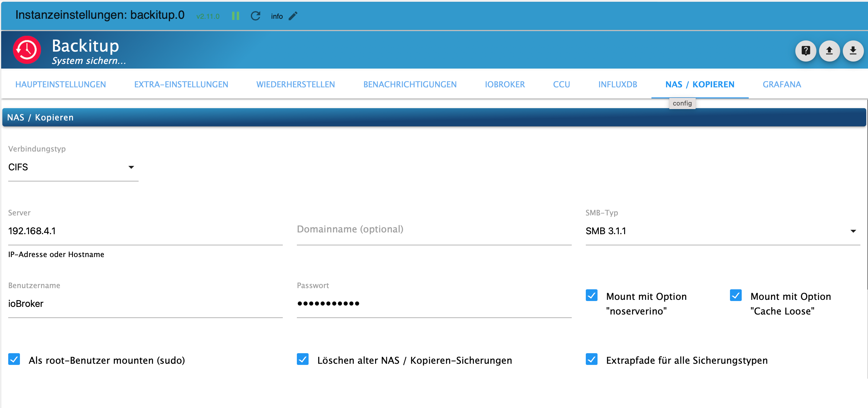868x408 pixels.
Task: Open the help question mark button
Action: pos(805,51)
